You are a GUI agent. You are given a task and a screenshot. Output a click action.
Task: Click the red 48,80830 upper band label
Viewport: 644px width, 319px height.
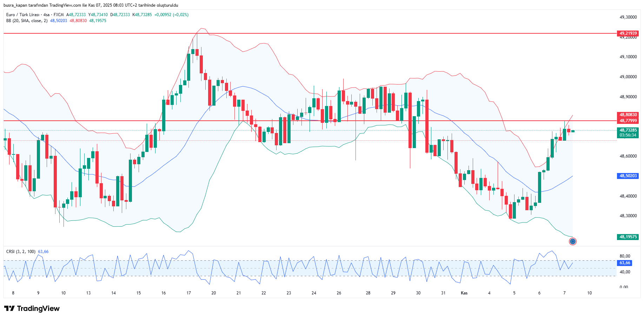pyautogui.click(x=628, y=115)
